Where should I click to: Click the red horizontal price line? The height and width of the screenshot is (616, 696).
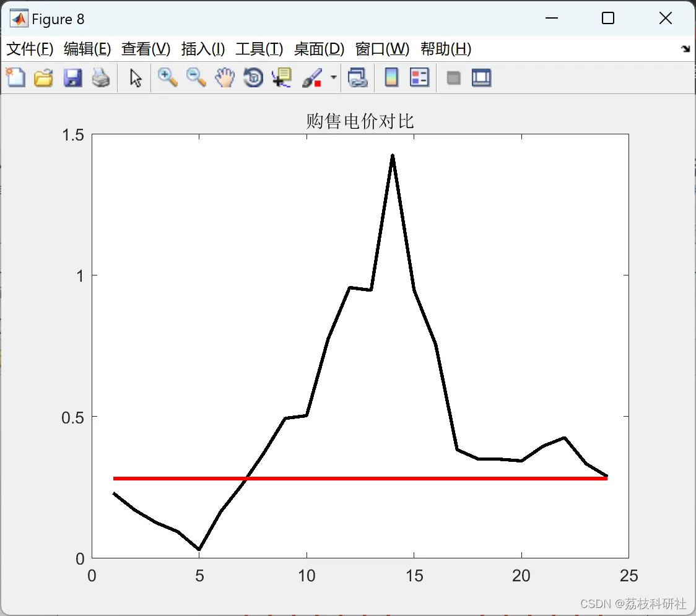[360, 479]
